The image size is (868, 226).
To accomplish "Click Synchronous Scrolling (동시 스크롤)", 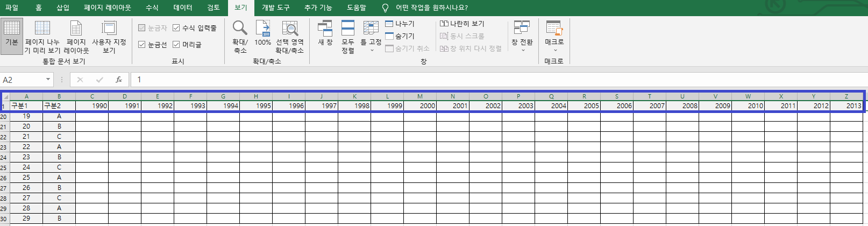I will point(462,36).
